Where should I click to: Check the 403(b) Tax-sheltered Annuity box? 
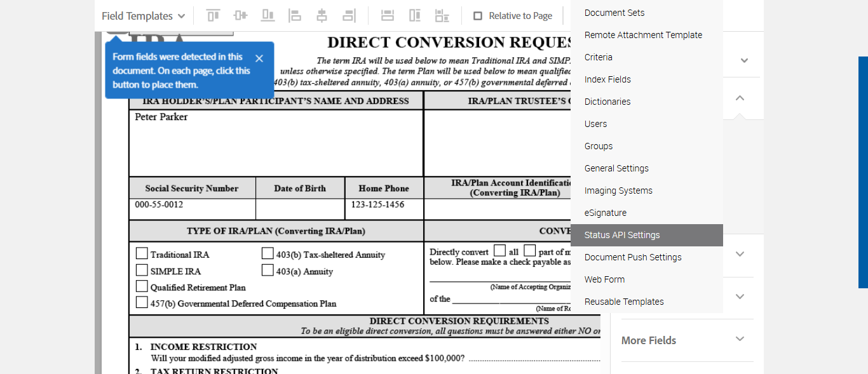pos(268,253)
